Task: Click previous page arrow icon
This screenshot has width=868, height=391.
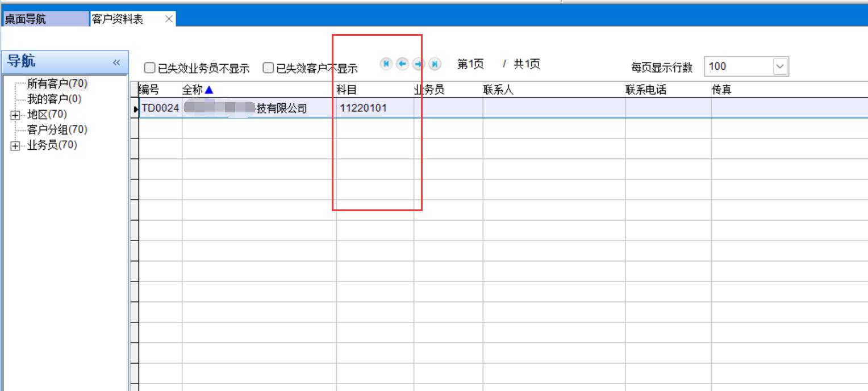Action: pos(402,64)
